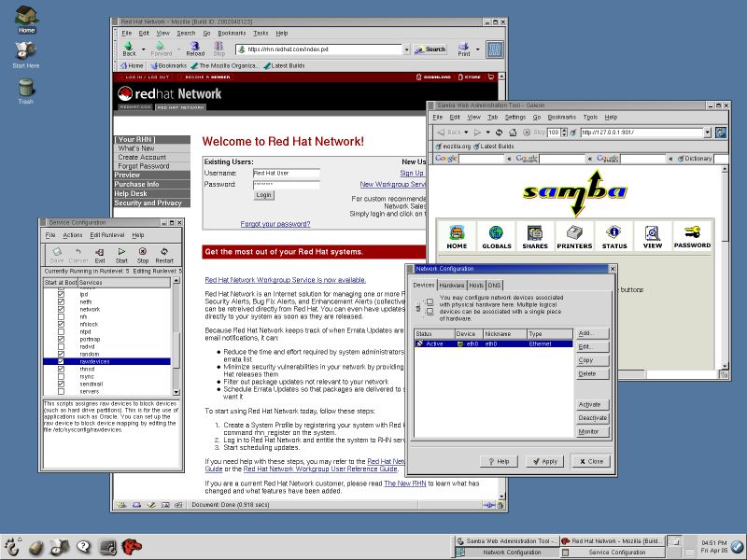Viewport: 747px width, 560px height.
Task: Click the Mozilla throbber logo icon
Action: click(495, 49)
